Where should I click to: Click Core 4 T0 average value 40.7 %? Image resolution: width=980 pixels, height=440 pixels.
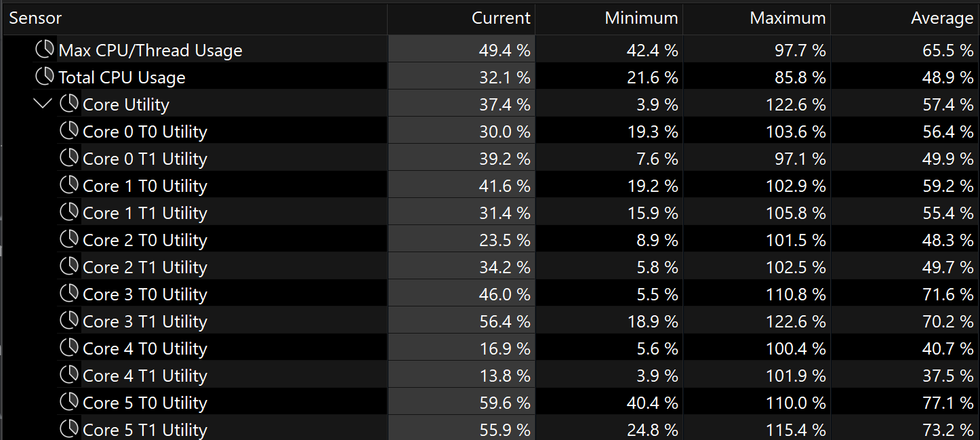coord(948,348)
